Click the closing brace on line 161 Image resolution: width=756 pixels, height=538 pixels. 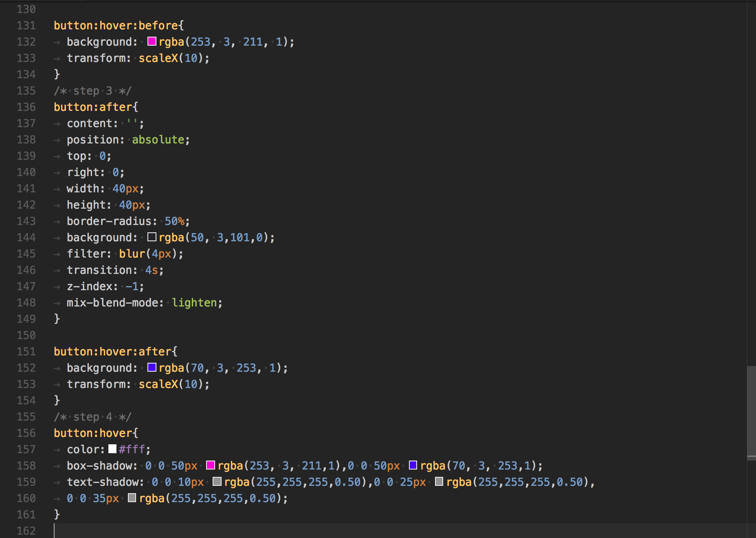coord(57,514)
